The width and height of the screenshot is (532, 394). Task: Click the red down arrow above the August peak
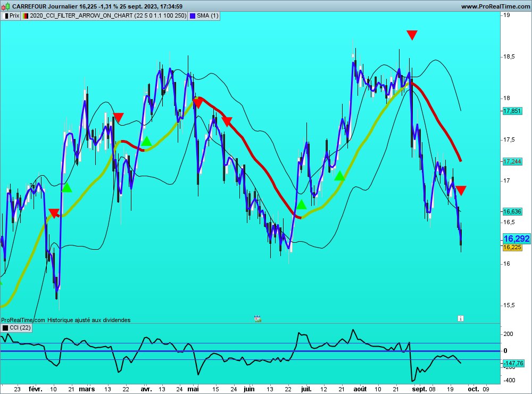[412, 35]
